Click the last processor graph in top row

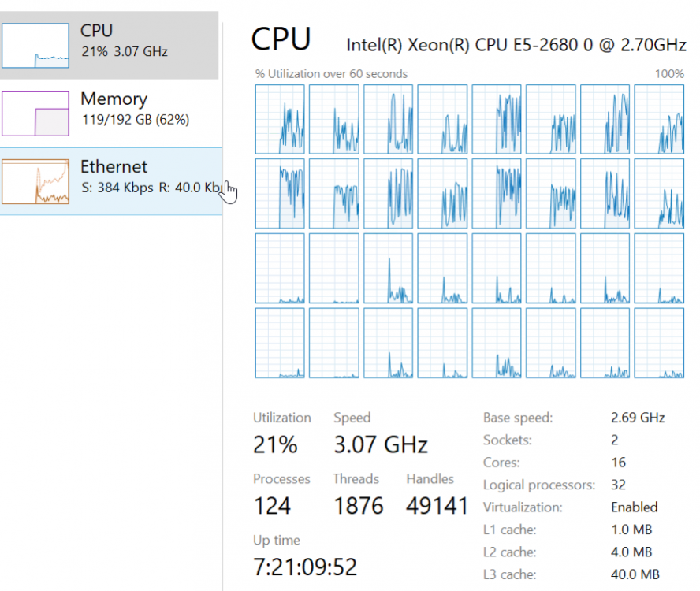click(658, 119)
